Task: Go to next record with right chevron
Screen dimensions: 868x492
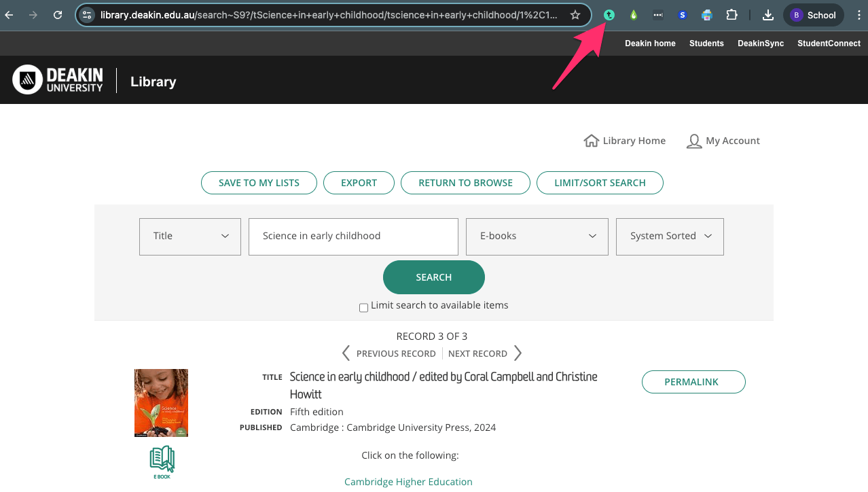Action: [518, 353]
